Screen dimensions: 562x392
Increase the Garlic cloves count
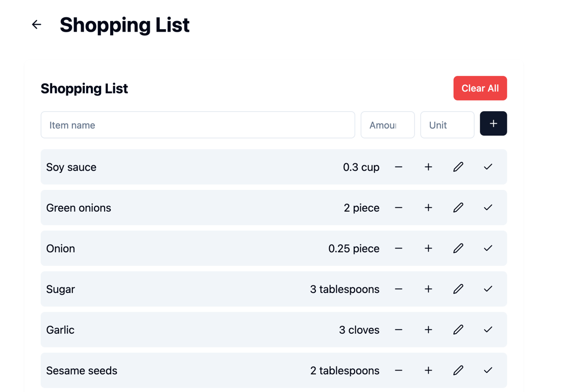(428, 330)
